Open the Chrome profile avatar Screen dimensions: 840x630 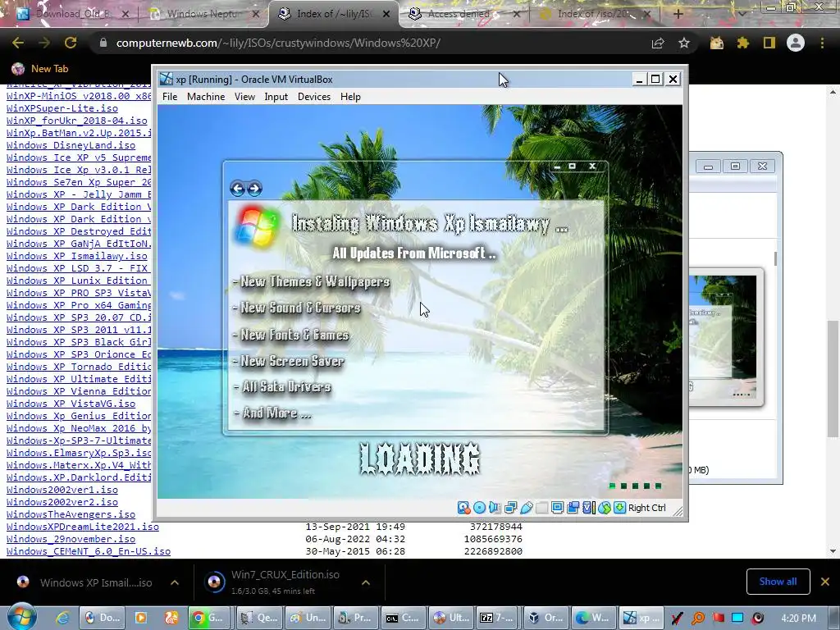[796, 43]
